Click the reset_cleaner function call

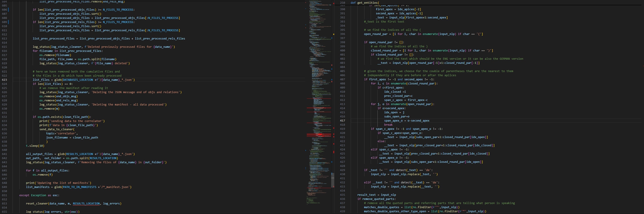click(37, 204)
